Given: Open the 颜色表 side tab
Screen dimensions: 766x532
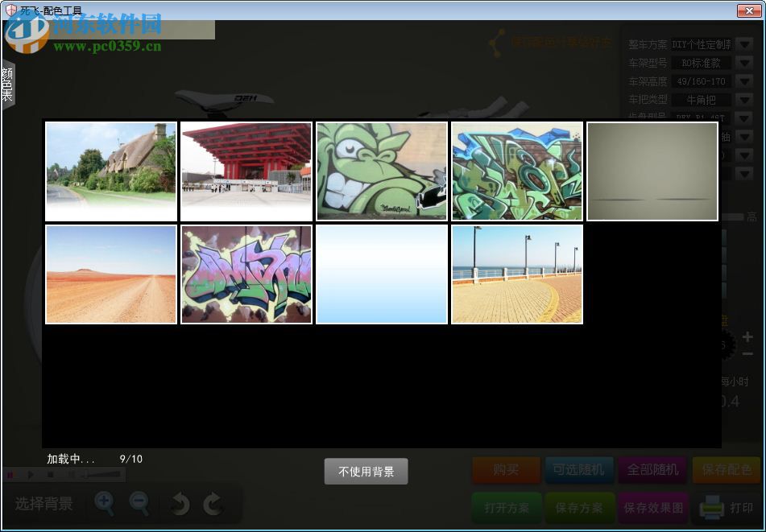Looking at the screenshot, I should 8,85.
